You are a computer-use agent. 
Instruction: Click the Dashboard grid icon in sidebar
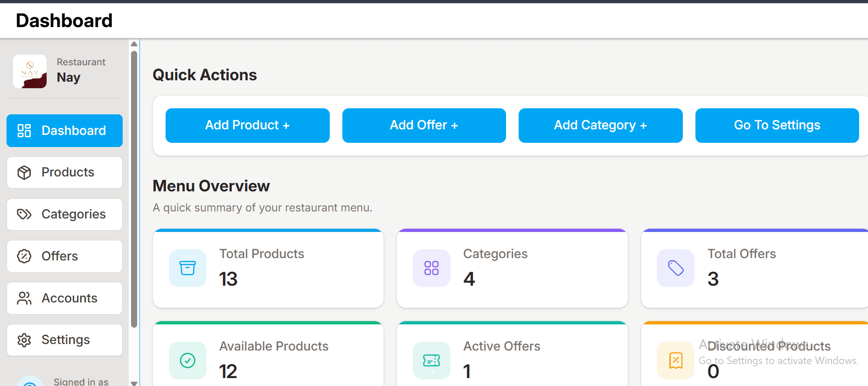pos(24,131)
